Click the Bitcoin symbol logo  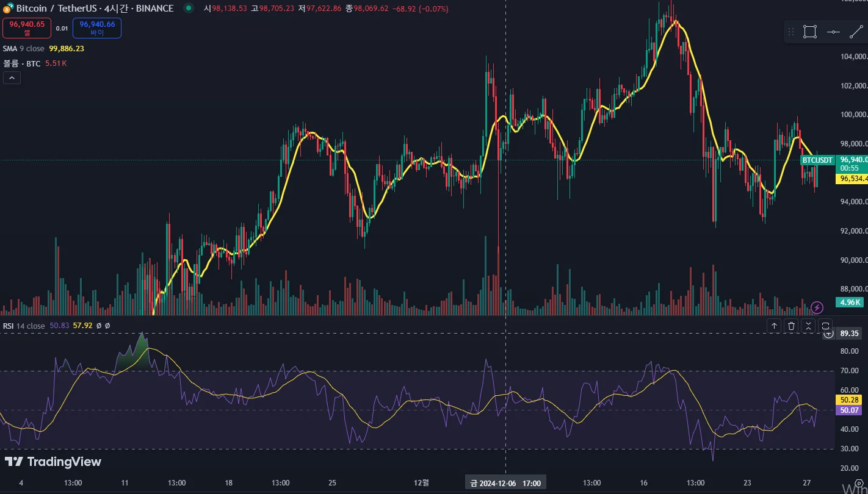(9, 9)
